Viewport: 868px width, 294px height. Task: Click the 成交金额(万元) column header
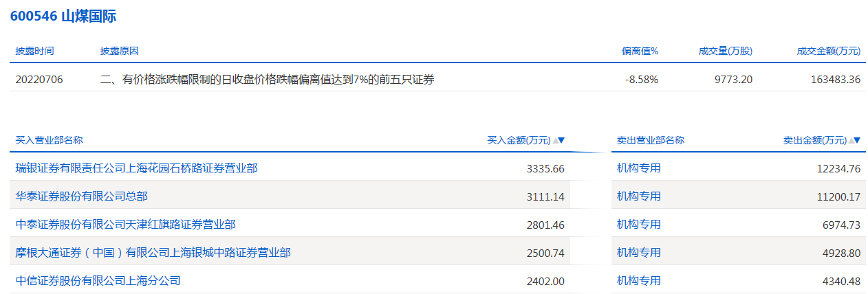click(x=828, y=52)
